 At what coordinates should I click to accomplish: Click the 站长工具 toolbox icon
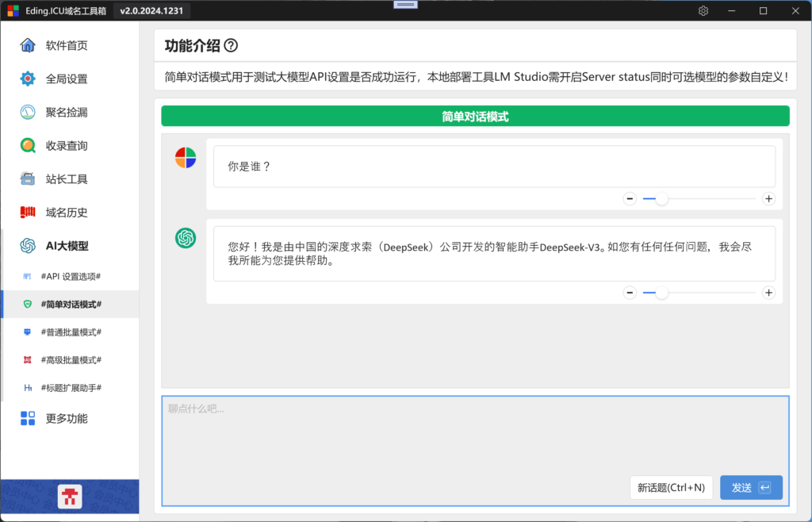[x=28, y=179]
